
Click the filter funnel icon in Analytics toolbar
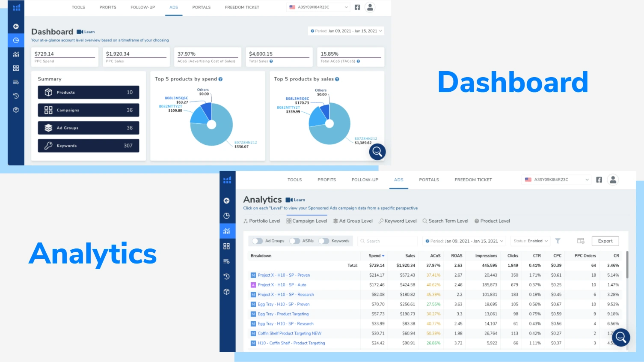[x=558, y=241]
